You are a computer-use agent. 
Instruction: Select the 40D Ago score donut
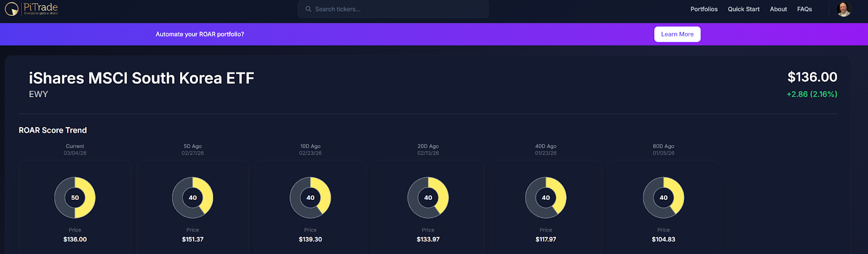click(x=546, y=198)
